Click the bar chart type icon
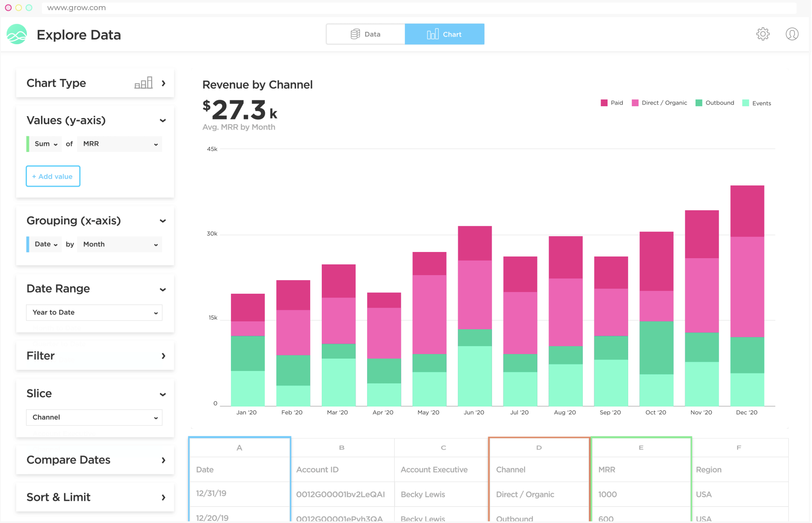Screen dimensions: 812x523 143,83
